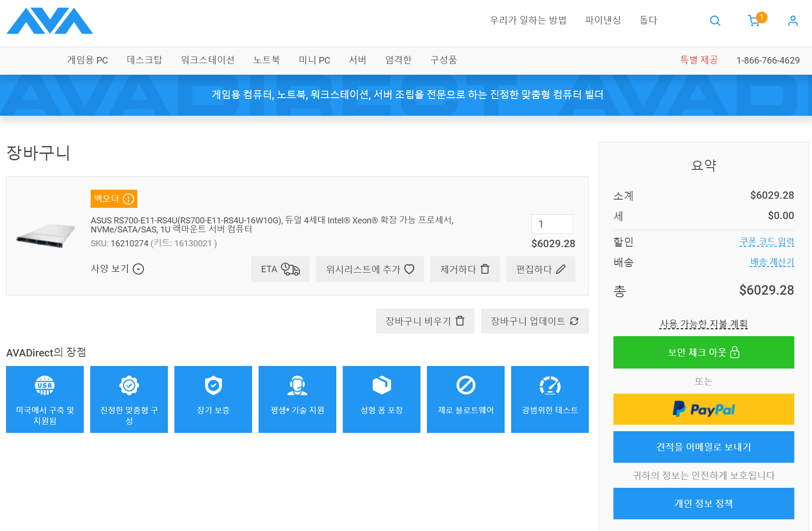The image size is (812, 531).
Task: Click phone number 1-866-766-4629
Action: [x=768, y=60]
